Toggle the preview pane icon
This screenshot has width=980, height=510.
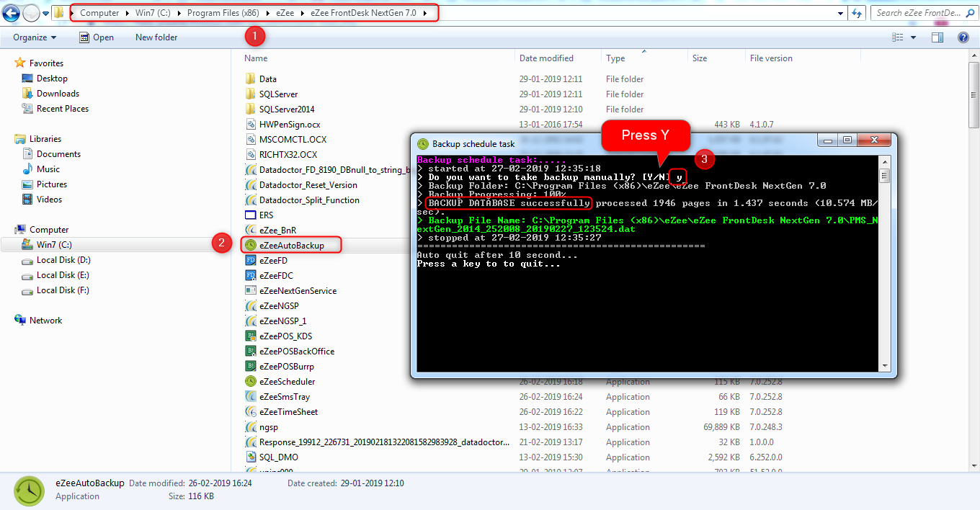[937, 37]
